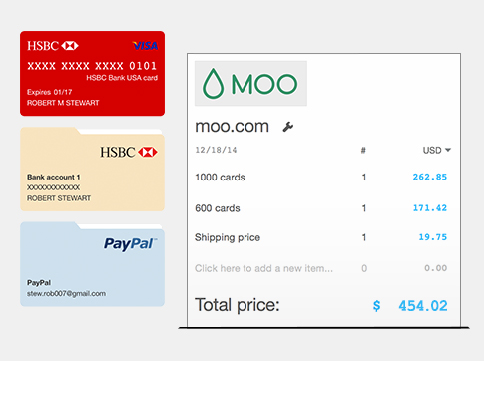
Task: Click the VISA logo on the red card
Action: 145,46
